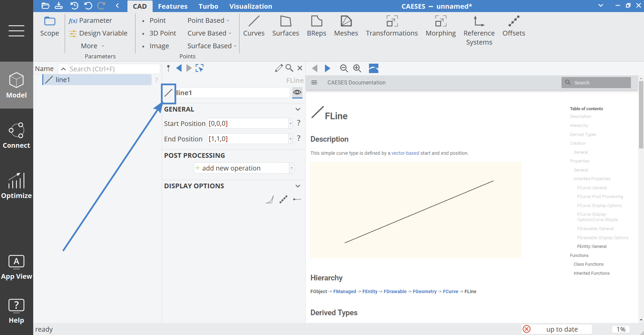
Task: Click the pencil edit icon in editor
Action: [279, 68]
